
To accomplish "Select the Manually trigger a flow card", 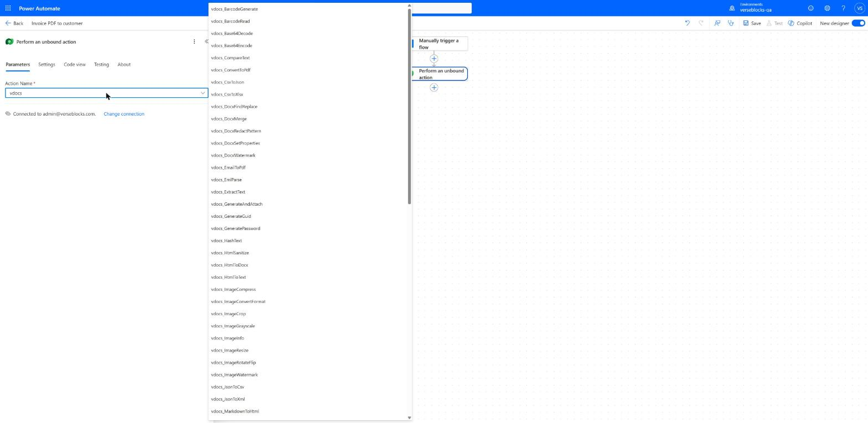I will pos(440,44).
